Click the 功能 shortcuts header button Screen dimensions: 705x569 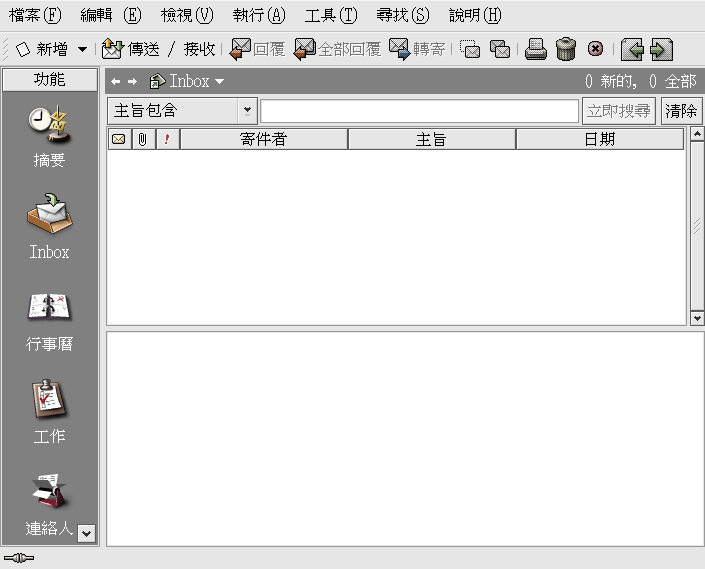pos(50,80)
